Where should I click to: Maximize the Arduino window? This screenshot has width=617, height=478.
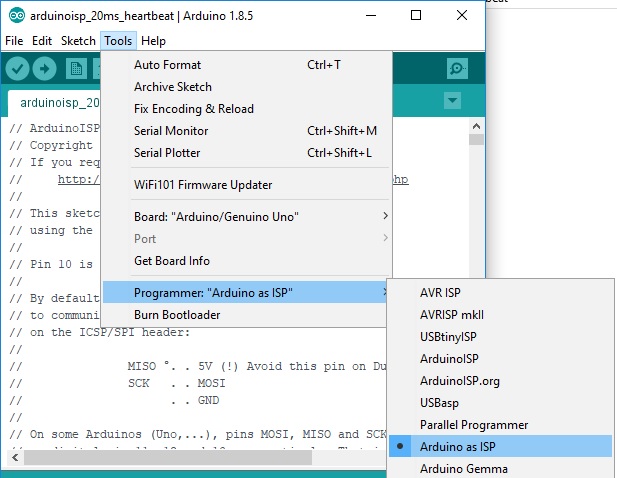(x=416, y=16)
